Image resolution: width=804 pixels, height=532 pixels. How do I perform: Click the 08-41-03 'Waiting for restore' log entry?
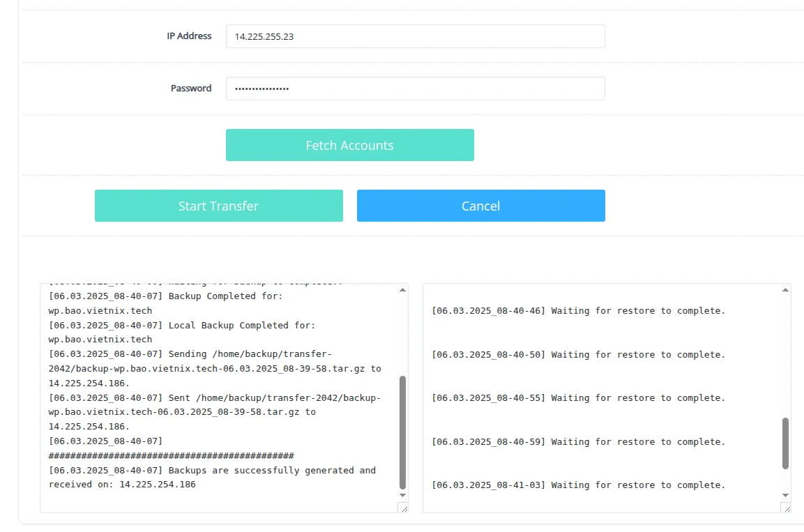(578, 485)
